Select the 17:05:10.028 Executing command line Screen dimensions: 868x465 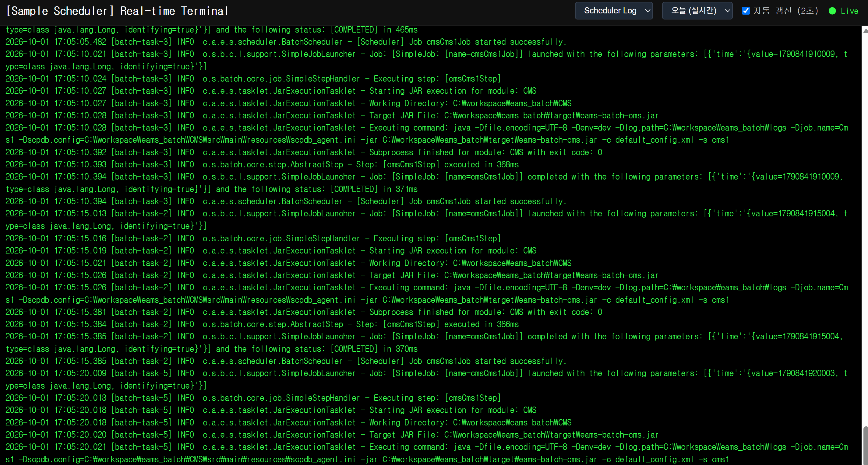tap(427, 134)
